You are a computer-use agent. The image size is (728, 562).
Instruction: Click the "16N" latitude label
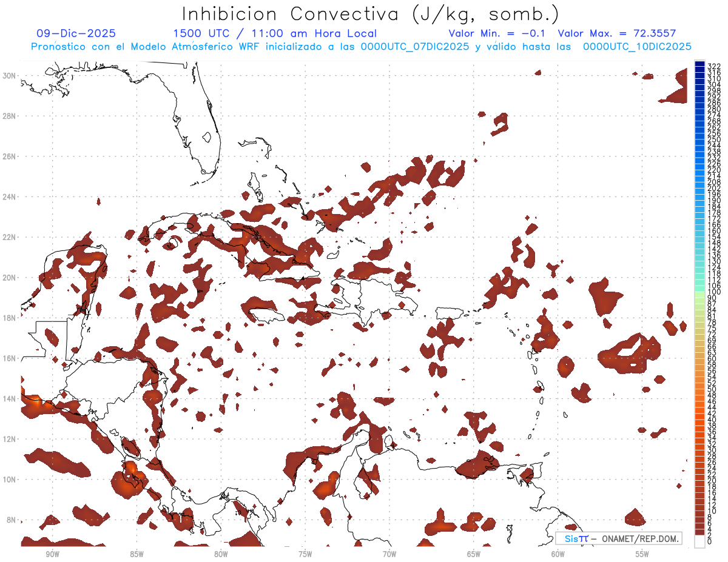[10, 358]
